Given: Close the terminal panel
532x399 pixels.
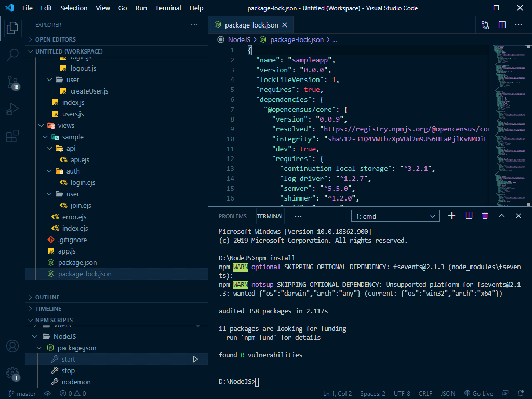Looking at the screenshot, I should pyautogui.click(x=518, y=216).
